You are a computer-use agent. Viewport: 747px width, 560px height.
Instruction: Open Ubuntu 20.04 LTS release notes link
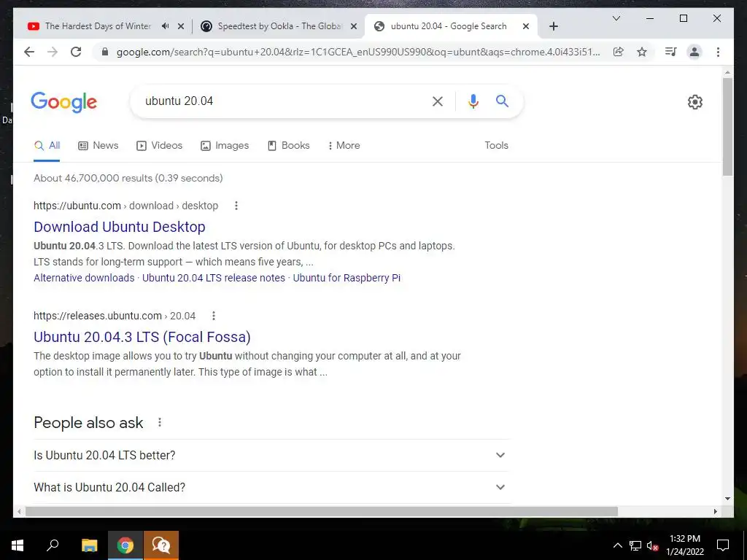[214, 278]
